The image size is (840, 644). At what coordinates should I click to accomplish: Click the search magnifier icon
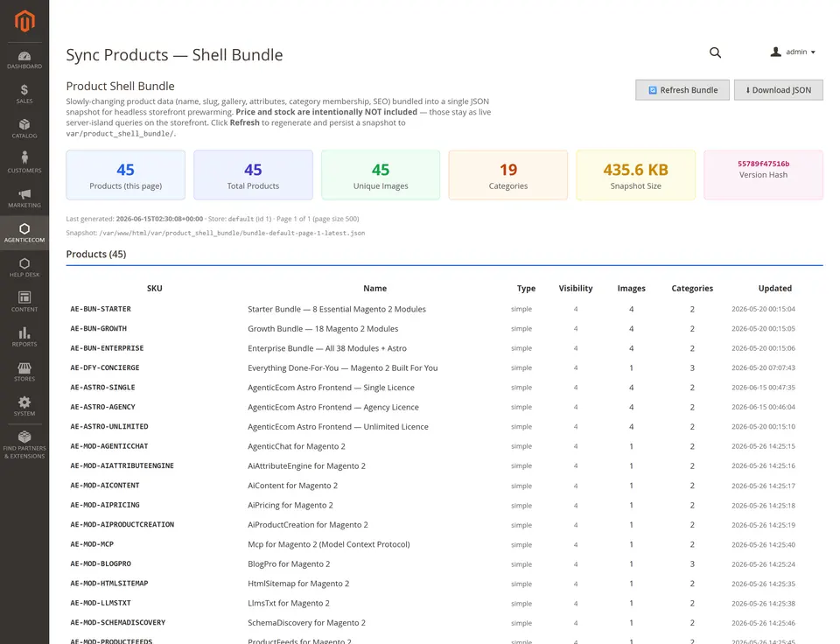715,52
